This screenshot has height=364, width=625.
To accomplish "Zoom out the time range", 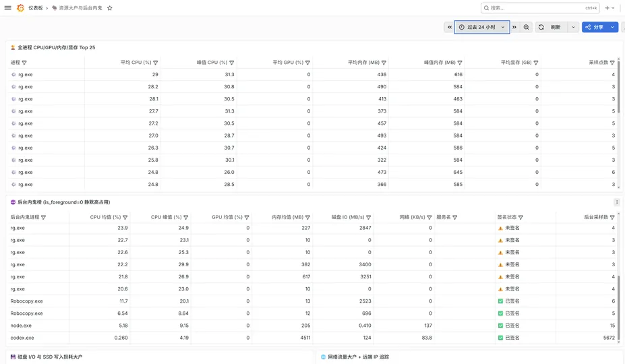I will [526, 27].
